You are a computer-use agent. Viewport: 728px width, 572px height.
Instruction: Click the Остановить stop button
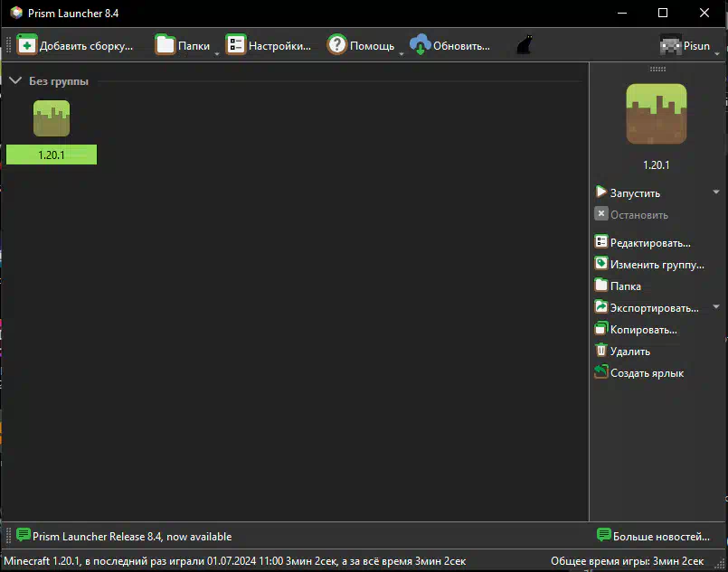point(631,214)
